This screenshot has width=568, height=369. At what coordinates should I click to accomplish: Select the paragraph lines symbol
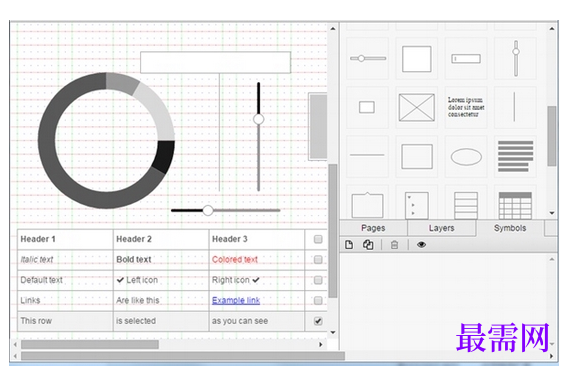coord(515,156)
